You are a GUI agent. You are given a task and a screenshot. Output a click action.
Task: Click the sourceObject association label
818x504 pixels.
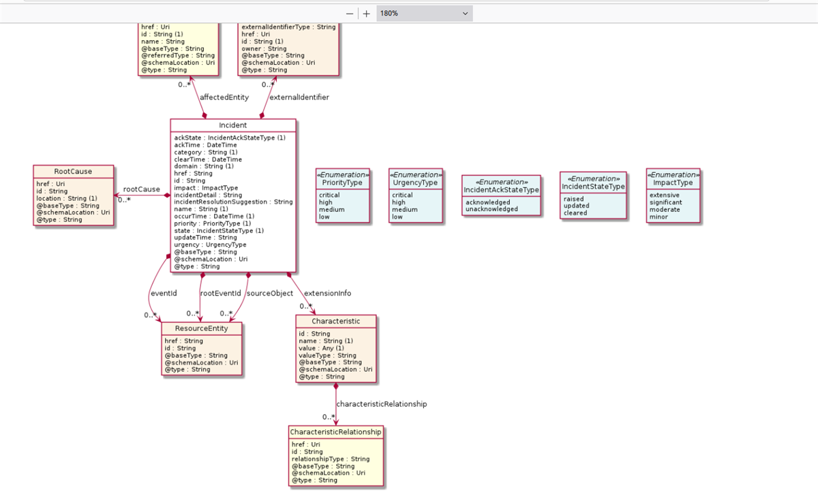pyautogui.click(x=269, y=294)
